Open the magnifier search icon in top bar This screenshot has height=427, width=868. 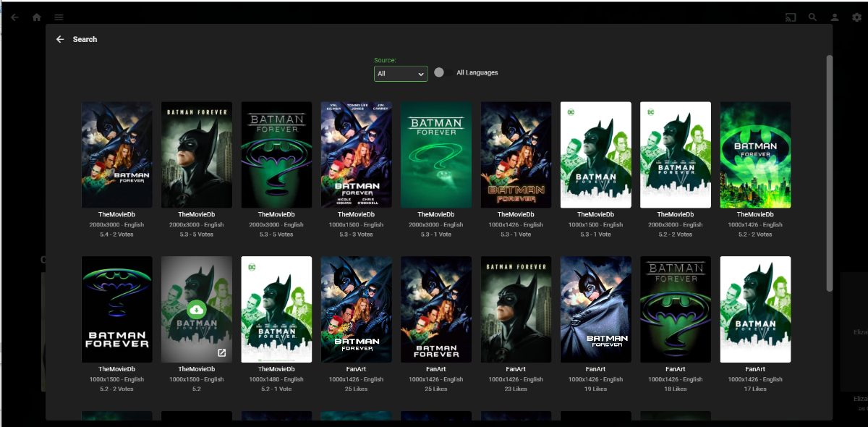point(812,17)
